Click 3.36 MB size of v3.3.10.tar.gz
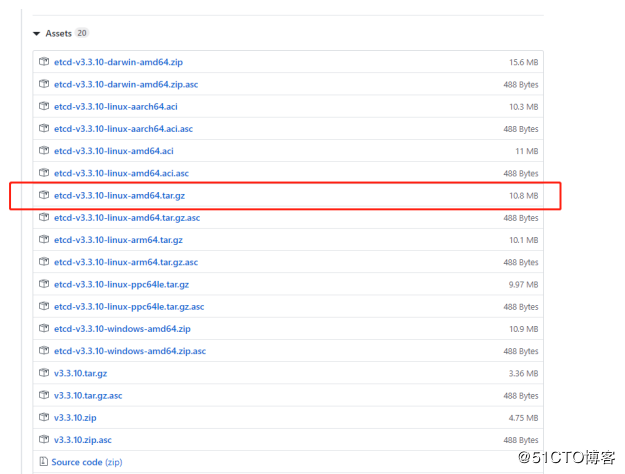The width and height of the screenshot is (625, 474). click(x=523, y=374)
